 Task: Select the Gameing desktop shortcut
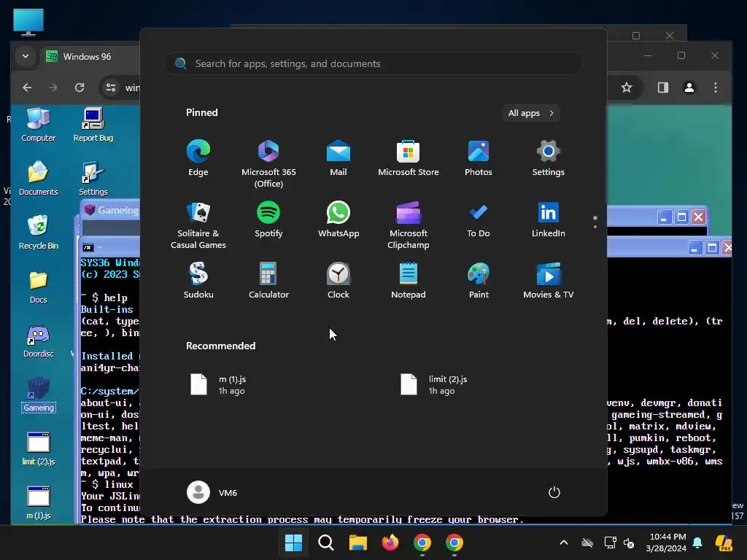38,395
